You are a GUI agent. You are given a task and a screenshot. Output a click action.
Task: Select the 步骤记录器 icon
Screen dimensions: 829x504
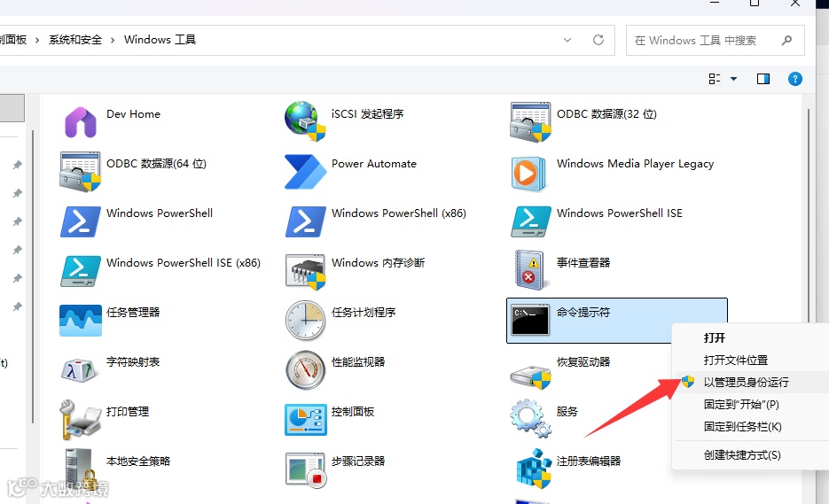[x=305, y=469]
